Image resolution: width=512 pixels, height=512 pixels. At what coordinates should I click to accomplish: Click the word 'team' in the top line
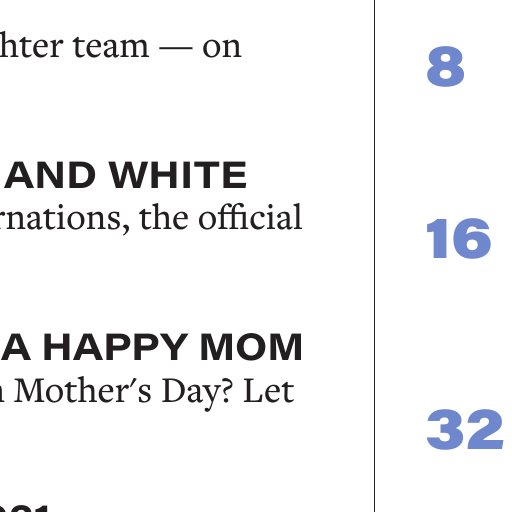point(111,47)
